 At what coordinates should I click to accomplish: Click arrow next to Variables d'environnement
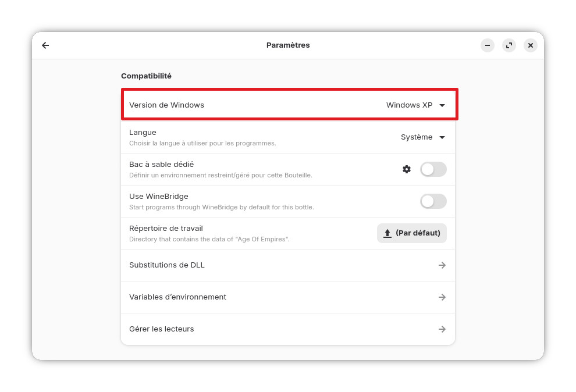point(442,297)
